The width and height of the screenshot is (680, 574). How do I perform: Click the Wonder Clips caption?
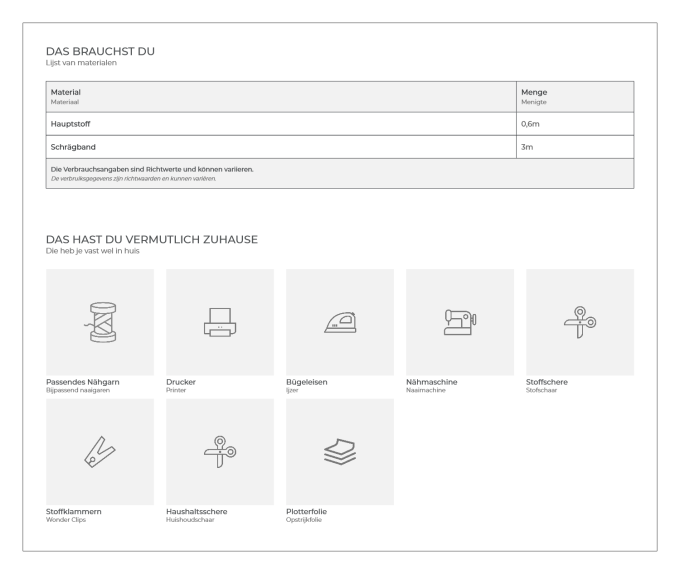(x=65, y=520)
